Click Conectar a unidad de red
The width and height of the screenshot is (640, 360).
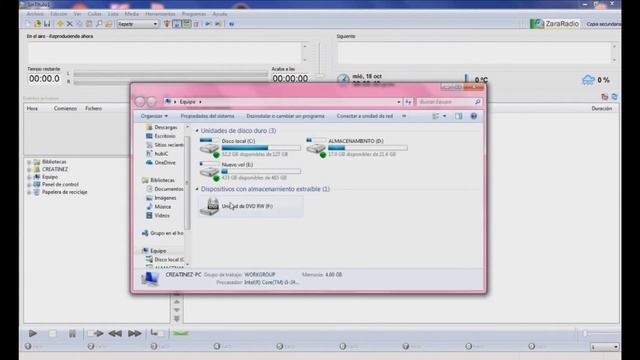pyautogui.click(x=365, y=116)
